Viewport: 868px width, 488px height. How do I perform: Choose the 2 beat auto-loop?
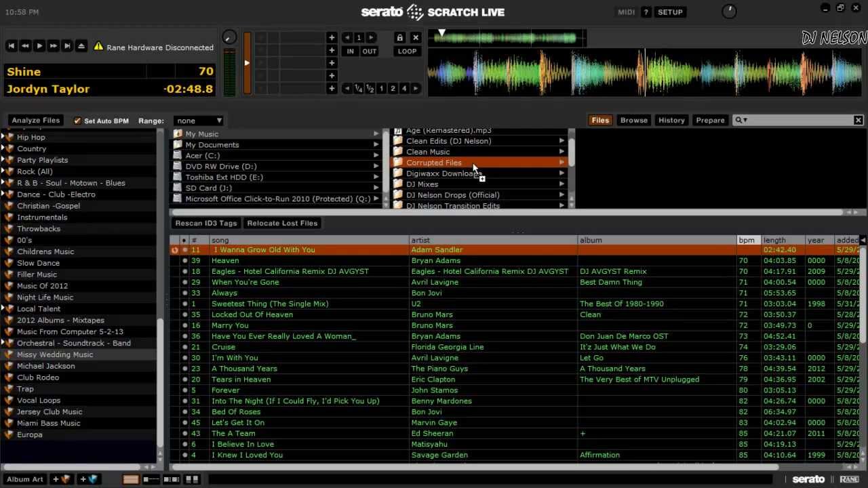[x=393, y=89]
